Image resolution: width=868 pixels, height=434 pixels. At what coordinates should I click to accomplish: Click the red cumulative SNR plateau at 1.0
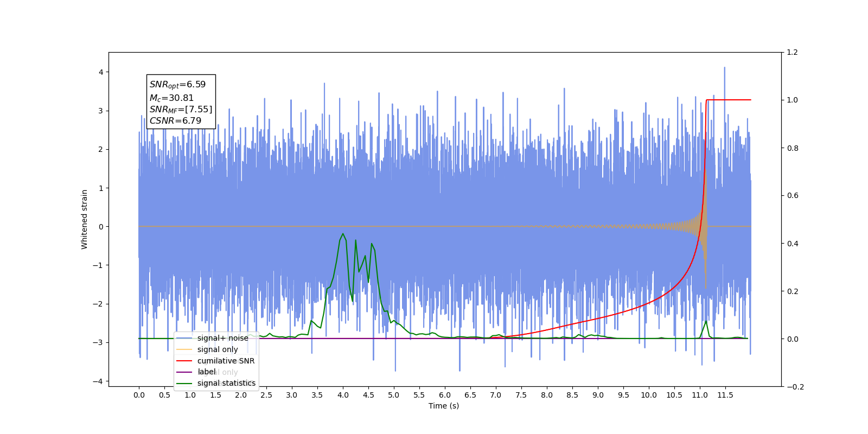coord(729,100)
